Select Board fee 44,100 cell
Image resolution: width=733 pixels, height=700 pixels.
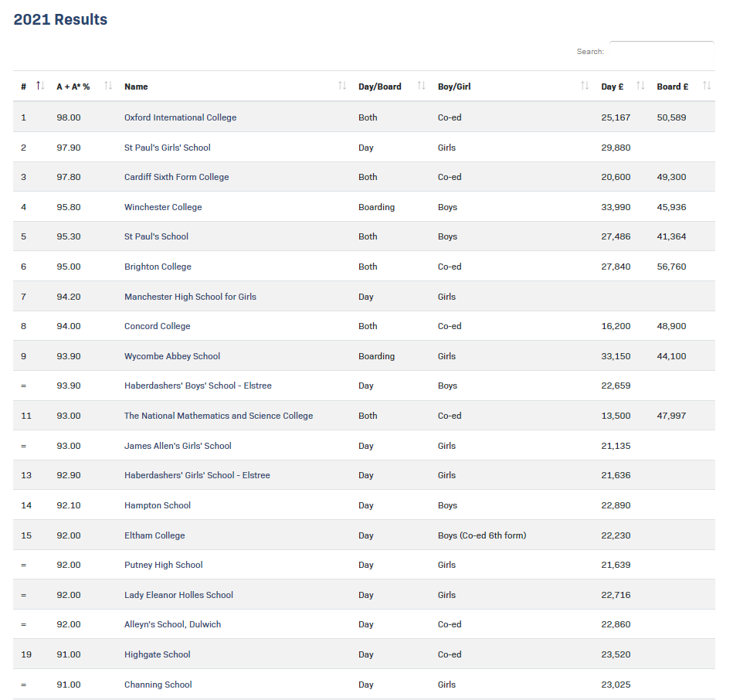pyautogui.click(x=671, y=356)
